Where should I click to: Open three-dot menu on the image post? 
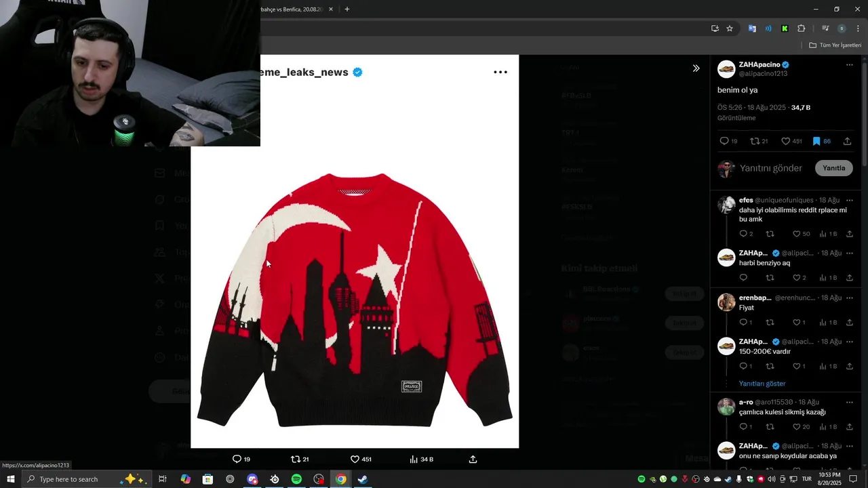(x=500, y=72)
